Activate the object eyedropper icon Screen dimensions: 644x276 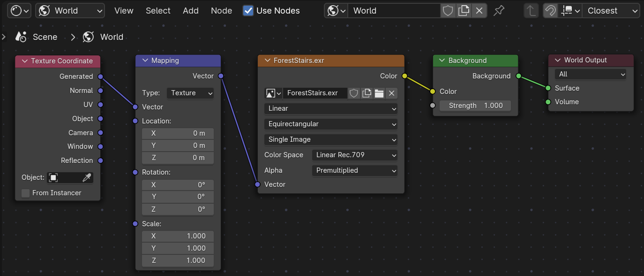point(87,177)
